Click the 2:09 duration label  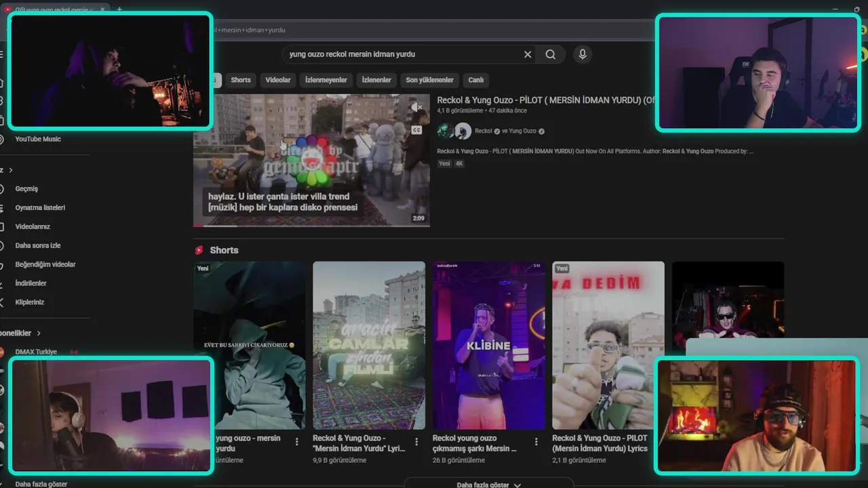pyautogui.click(x=418, y=218)
